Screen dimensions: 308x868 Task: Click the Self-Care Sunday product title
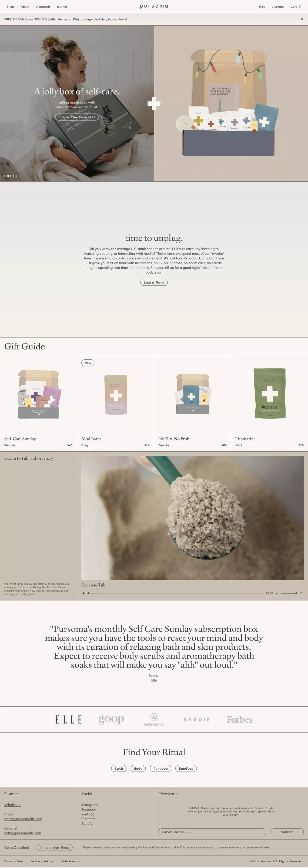(x=20, y=439)
